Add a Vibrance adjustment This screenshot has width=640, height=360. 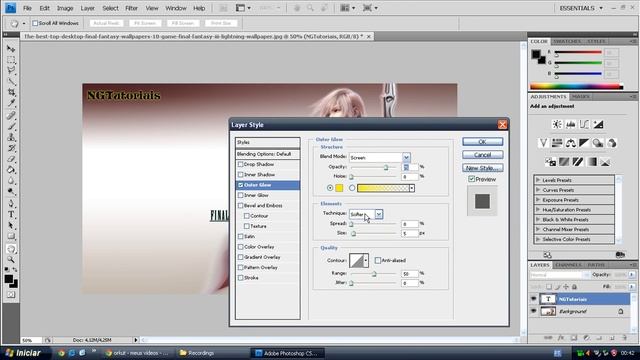(543, 143)
